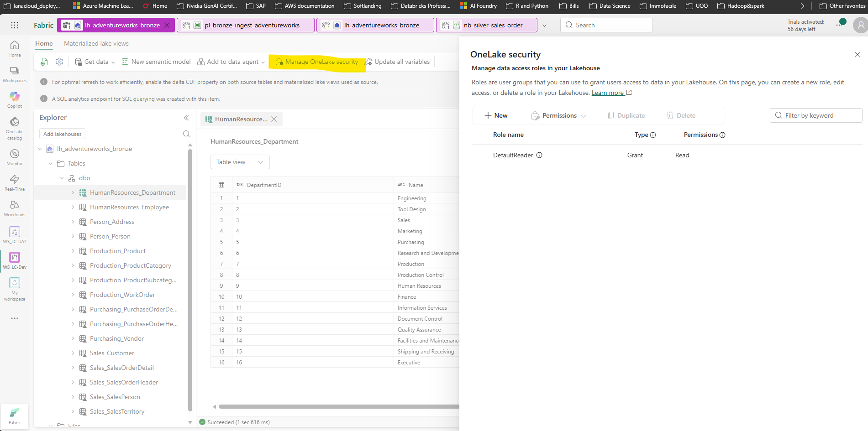Open the Monitor hub
The image size is (868, 431).
[15, 157]
